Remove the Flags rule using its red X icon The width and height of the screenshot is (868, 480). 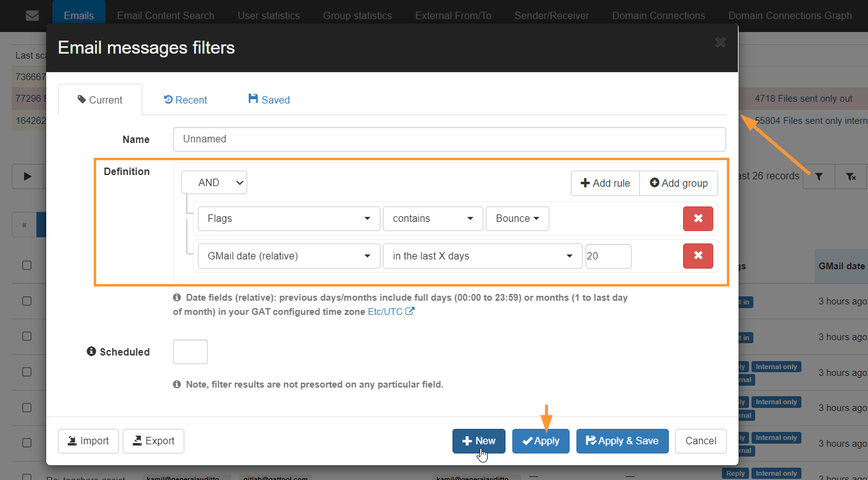[x=698, y=218]
